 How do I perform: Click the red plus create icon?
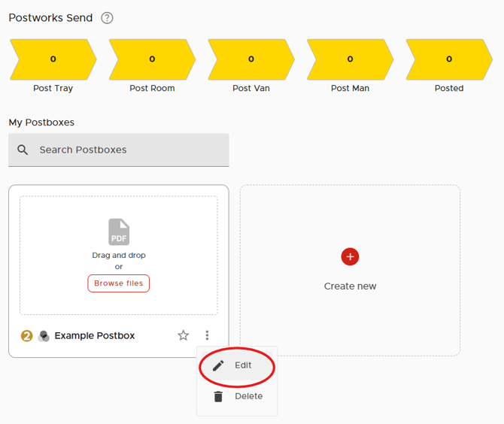click(350, 256)
